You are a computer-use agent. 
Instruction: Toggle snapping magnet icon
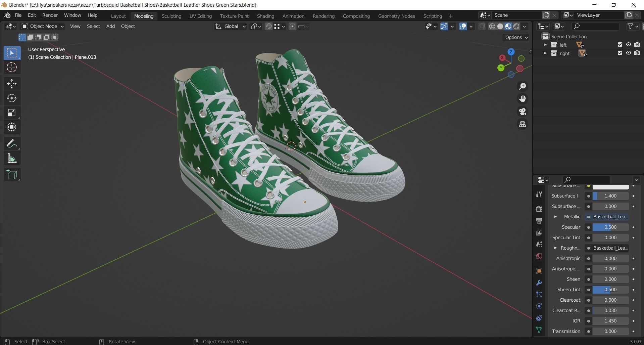(268, 27)
